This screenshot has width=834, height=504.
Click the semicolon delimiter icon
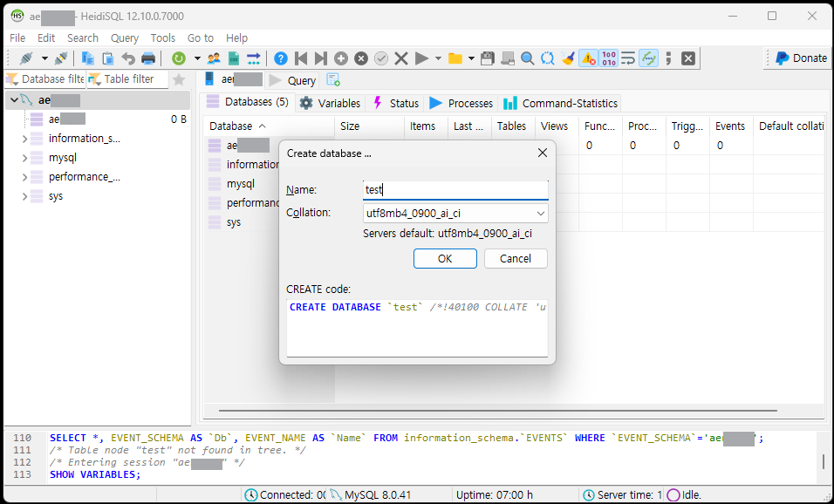668,58
